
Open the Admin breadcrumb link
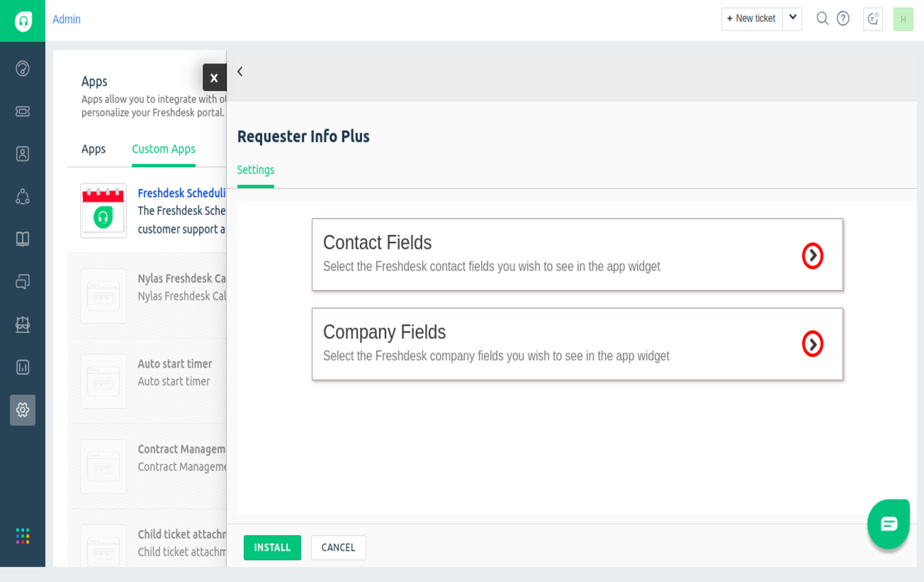[x=66, y=19]
